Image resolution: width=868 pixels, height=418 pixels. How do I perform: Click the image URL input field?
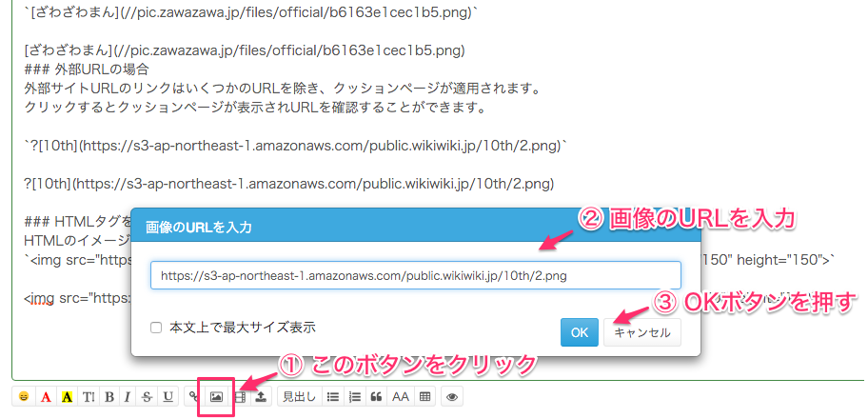(415, 275)
